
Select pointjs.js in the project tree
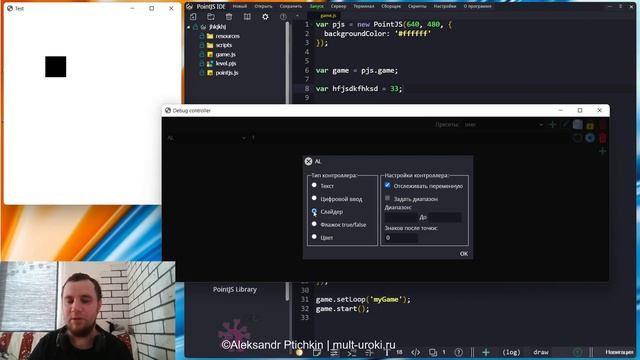227,73
